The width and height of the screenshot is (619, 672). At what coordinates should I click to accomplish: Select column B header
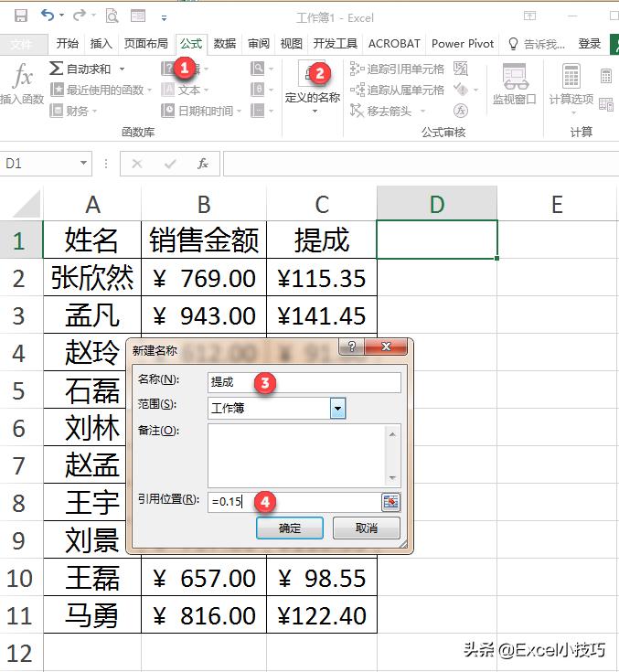click(204, 204)
